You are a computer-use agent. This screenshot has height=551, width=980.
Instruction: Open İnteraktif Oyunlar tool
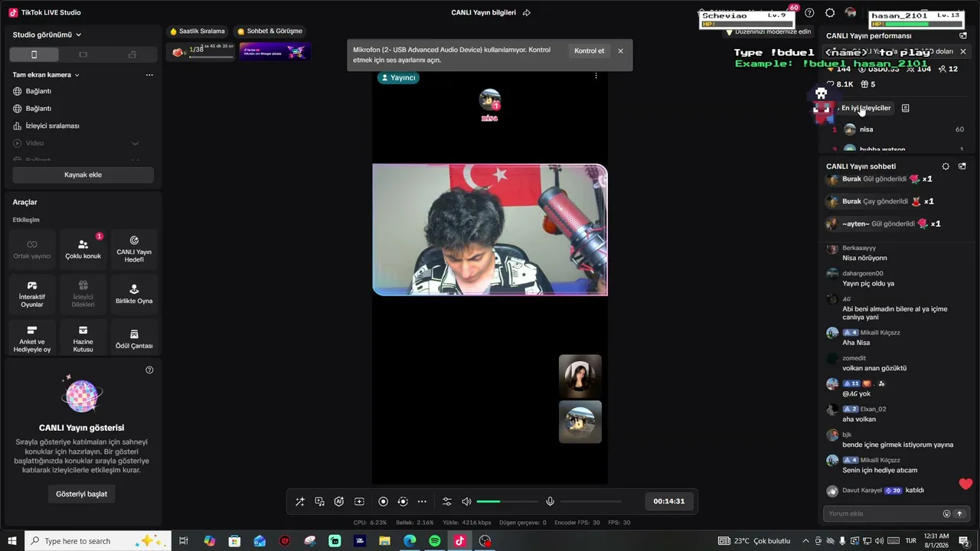(x=32, y=294)
